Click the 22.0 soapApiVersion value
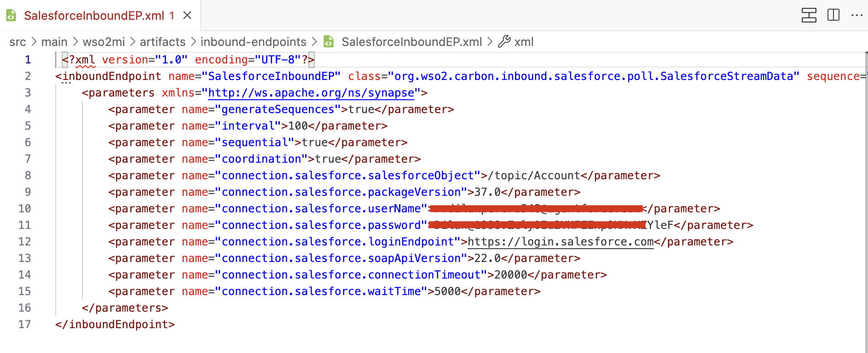The image size is (868, 353). click(x=487, y=258)
